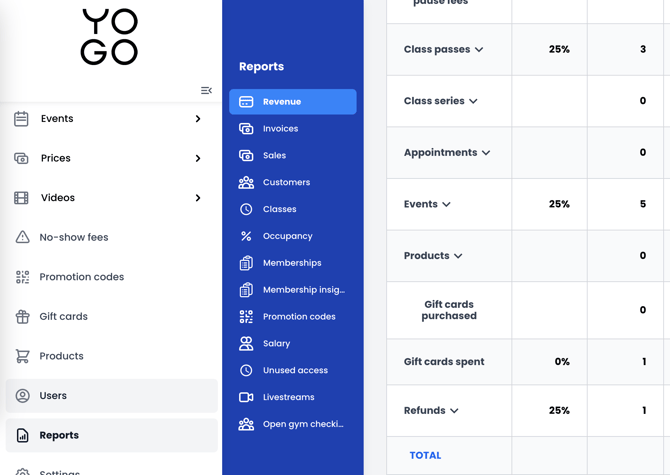Collapse the sidebar using the menu toggle icon
The height and width of the screenshot is (475, 670).
click(x=206, y=91)
